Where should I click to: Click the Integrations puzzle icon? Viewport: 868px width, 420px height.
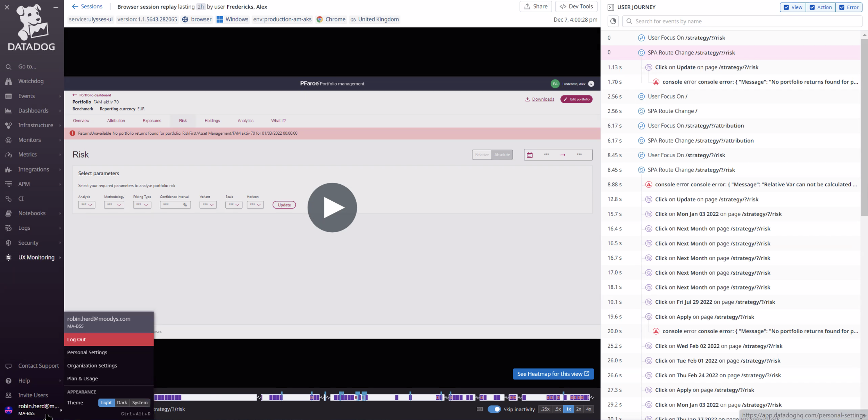[9, 169]
